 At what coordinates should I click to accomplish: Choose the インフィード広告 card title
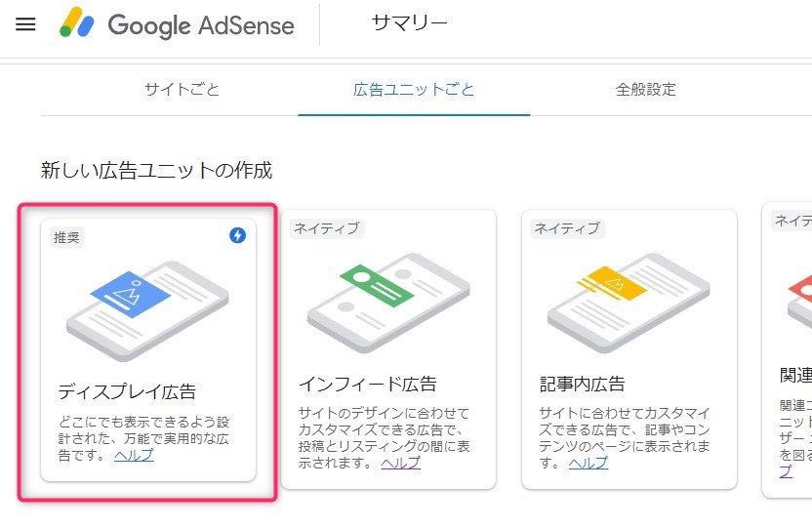(368, 384)
